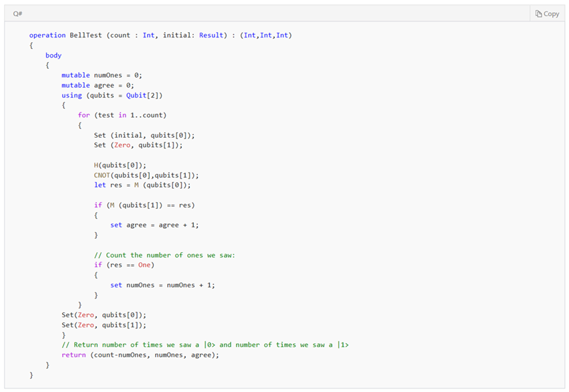Click 'Set(Zero, qubits[0]);' line

pos(104,315)
